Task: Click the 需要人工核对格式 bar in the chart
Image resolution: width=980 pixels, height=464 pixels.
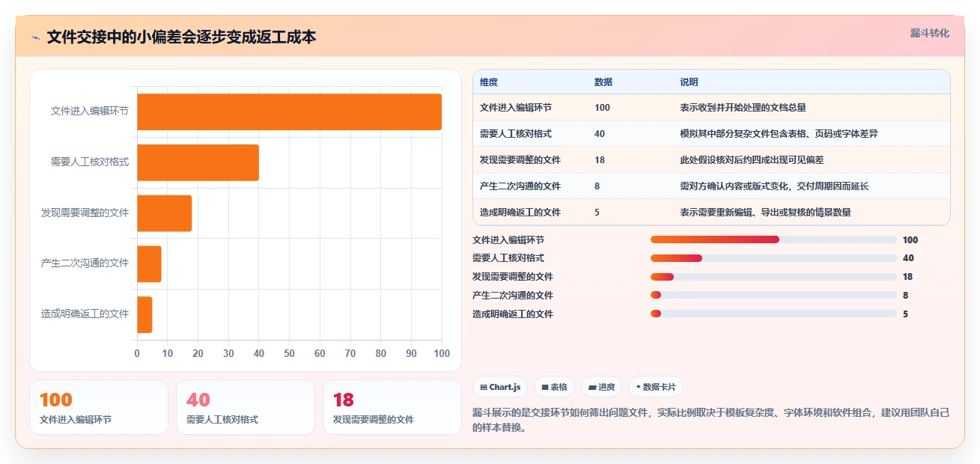Action: (x=198, y=162)
